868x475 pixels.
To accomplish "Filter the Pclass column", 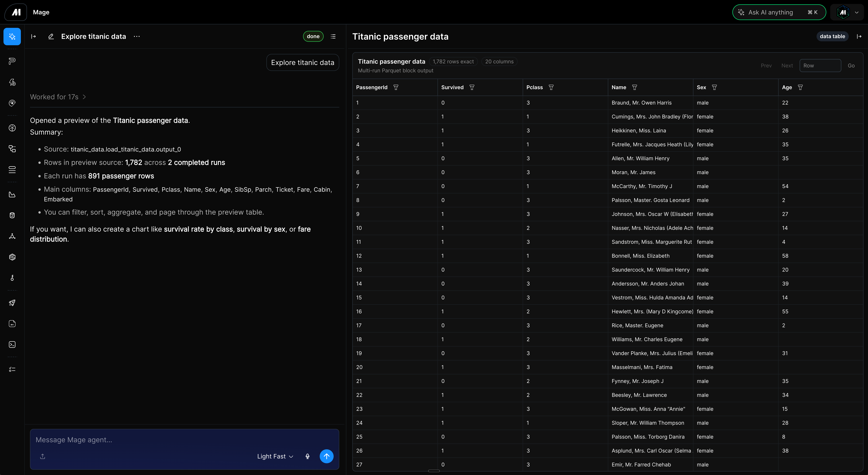I will tap(551, 87).
